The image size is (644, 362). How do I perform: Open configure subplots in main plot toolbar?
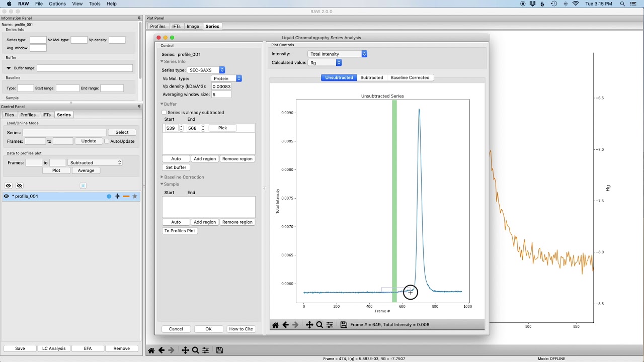[205, 350]
